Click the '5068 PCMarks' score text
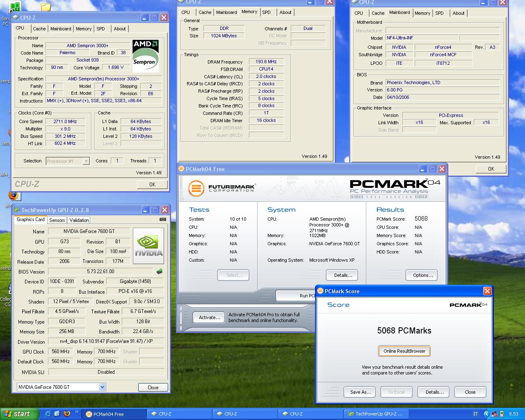This screenshot has height=420, width=525. coord(404,331)
